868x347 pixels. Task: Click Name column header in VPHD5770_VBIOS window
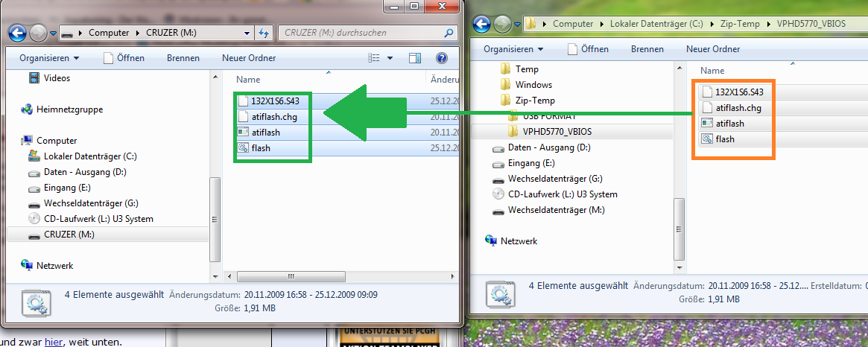(x=712, y=70)
